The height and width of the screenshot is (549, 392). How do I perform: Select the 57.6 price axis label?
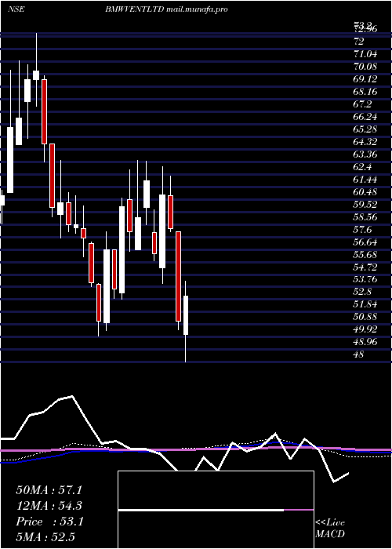[x=362, y=229]
